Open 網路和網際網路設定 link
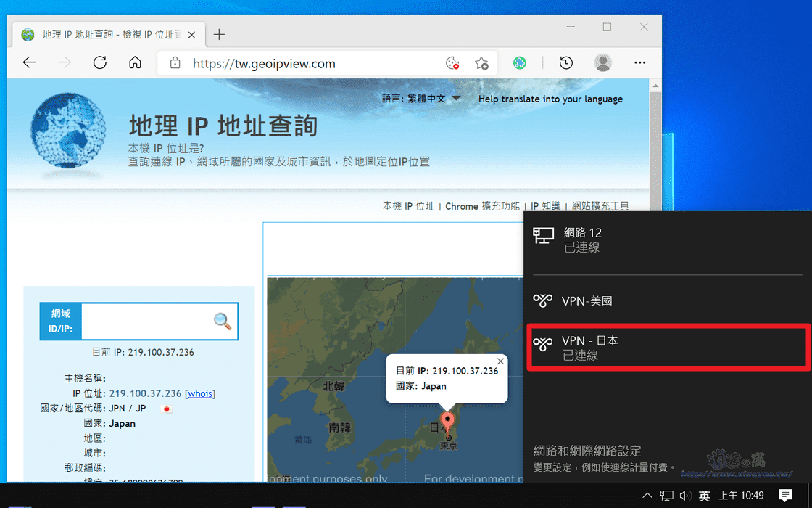Screen dimensions: 812x508 [587, 451]
